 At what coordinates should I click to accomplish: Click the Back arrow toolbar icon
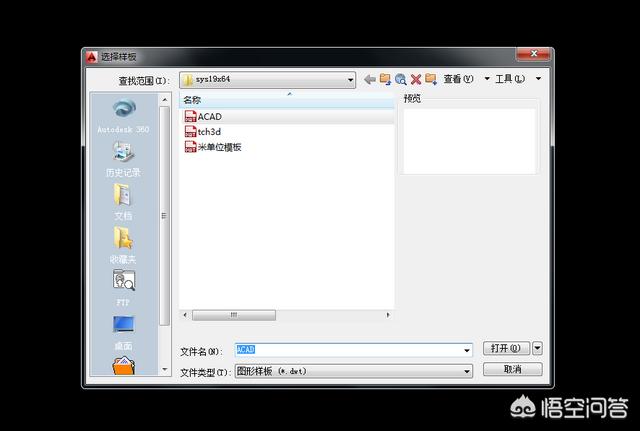[x=370, y=79]
